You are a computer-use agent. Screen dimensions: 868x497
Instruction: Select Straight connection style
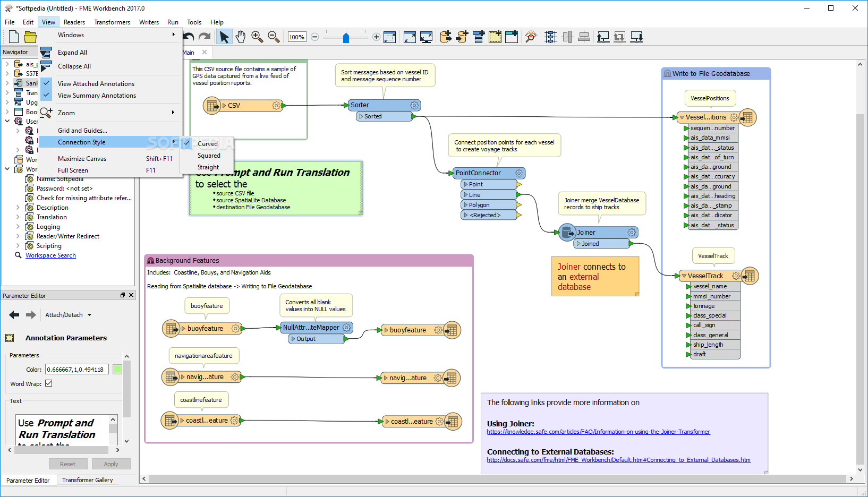pyautogui.click(x=208, y=167)
